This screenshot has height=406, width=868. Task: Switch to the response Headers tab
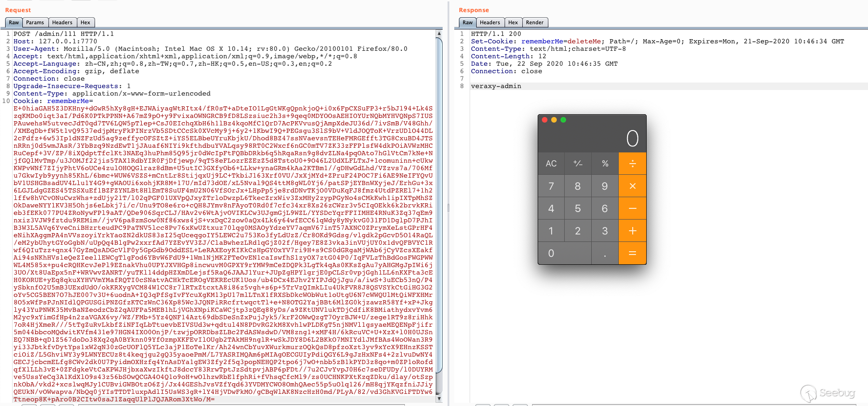(x=490, y=22)
